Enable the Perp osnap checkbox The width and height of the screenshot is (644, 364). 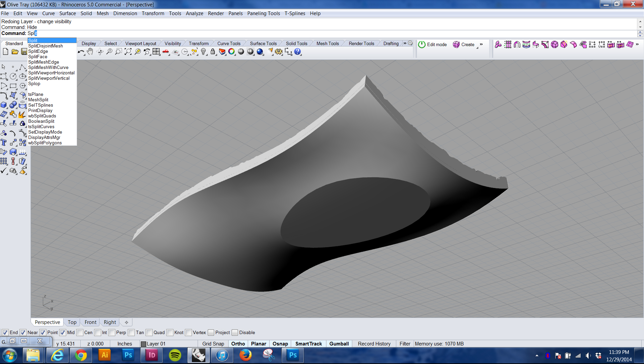112,332
